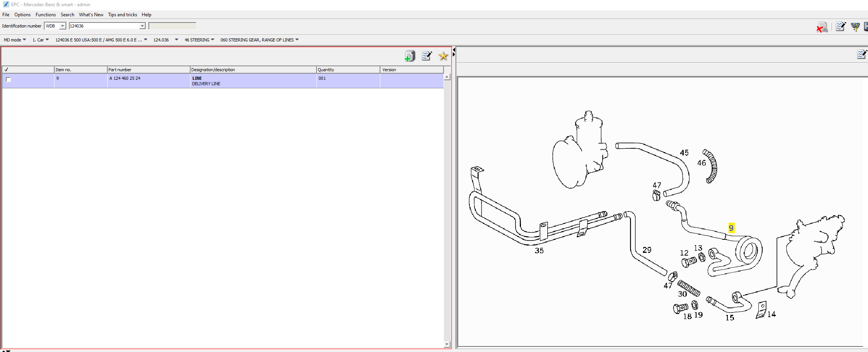868x352 pixels.
Task: Click the notes icon left of shopping cart
Action: coord(840,27)
